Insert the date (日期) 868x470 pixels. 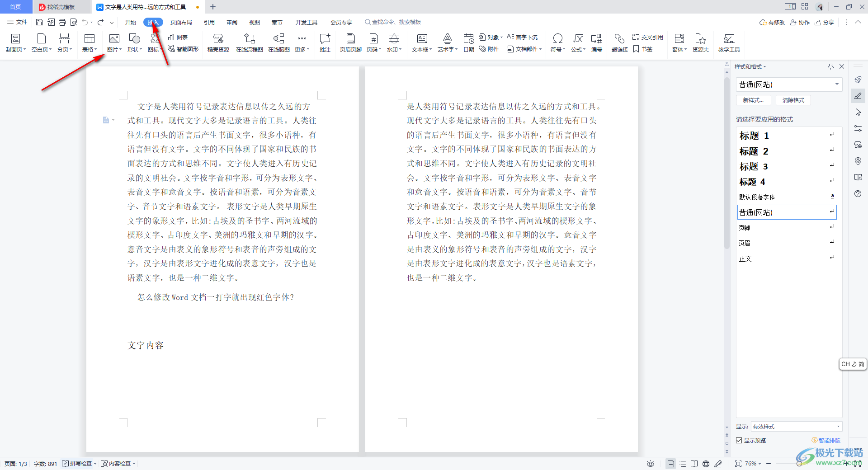(x=469, y=43)
